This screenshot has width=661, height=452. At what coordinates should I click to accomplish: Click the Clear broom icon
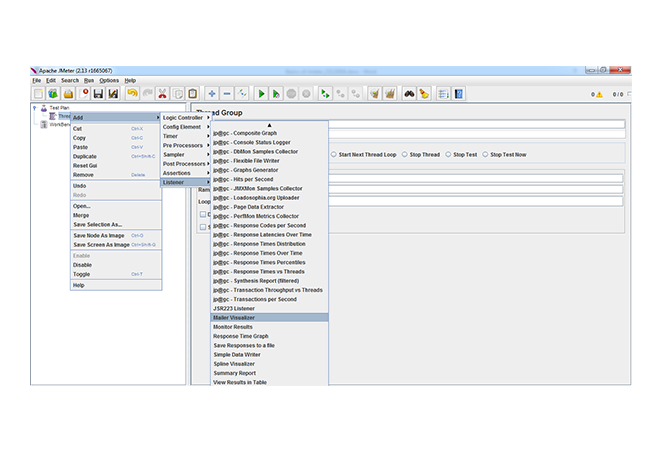point(375,94)
